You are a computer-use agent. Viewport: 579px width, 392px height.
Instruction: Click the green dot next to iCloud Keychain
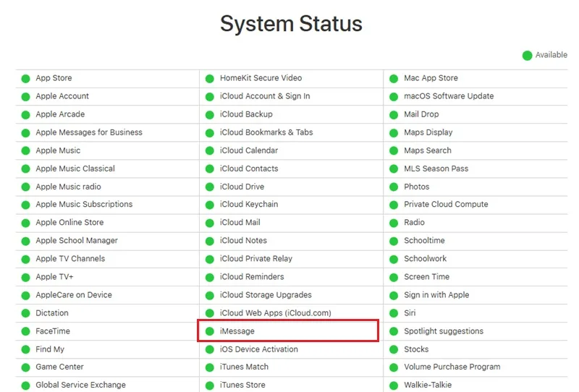pos(210,205)
